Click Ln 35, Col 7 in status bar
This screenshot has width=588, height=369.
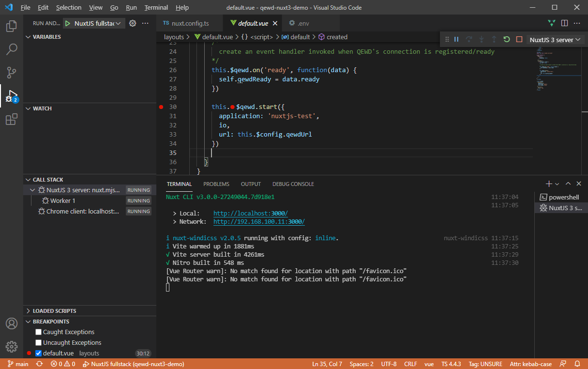pyautogui.click(x=327, y=364)
